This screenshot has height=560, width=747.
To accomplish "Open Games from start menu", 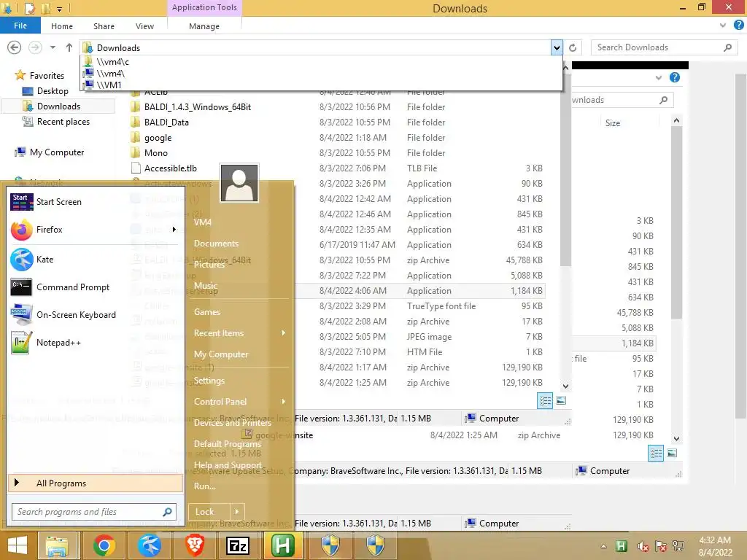I will [x=206, y=312].
